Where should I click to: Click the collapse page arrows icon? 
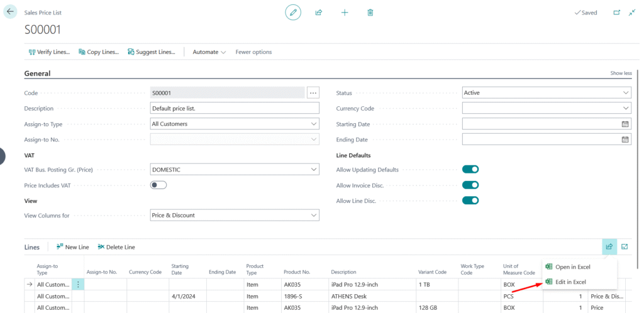[x=632, y=13]
